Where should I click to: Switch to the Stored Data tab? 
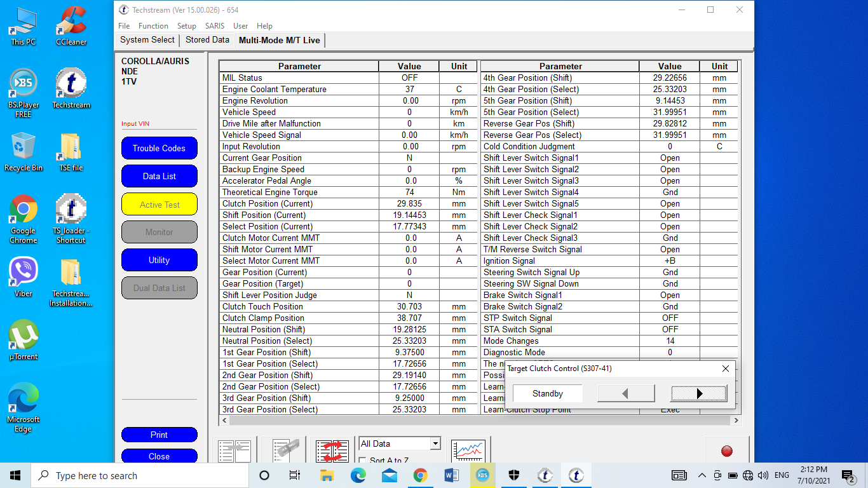point(207,39)
